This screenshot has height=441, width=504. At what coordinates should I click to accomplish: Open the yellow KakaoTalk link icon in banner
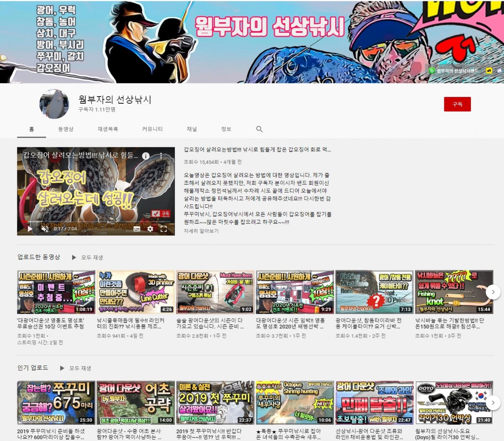489,71
